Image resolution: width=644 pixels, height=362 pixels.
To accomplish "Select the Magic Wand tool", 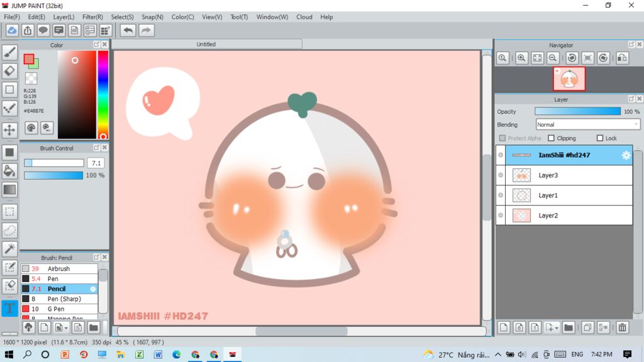I will pos(9,249).
